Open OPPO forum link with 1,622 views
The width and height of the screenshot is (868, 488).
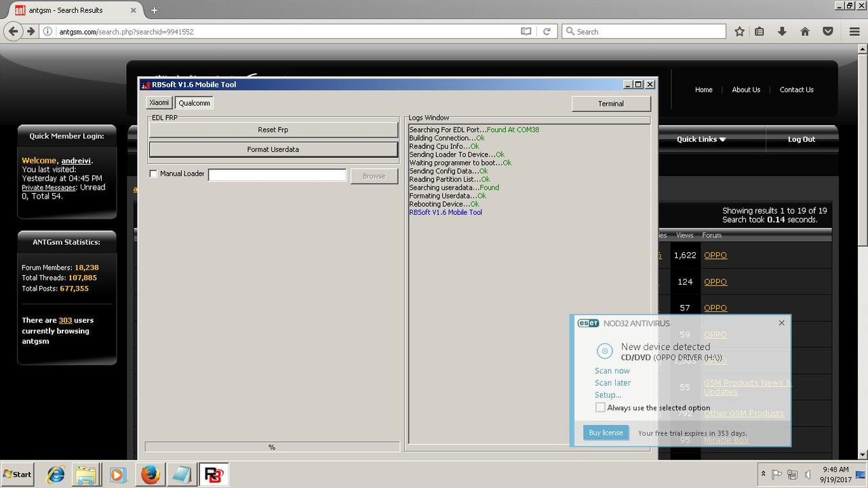[715, 255]
